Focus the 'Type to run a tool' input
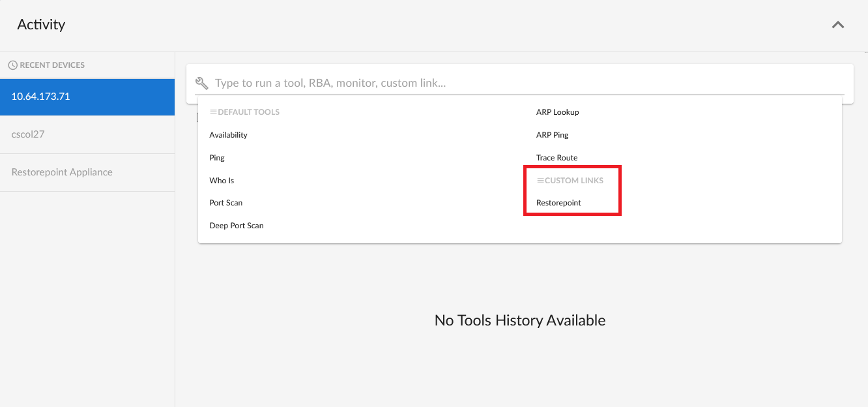This screenshot has height=407, width=868. pyautogui.click(x=521, y=83)
